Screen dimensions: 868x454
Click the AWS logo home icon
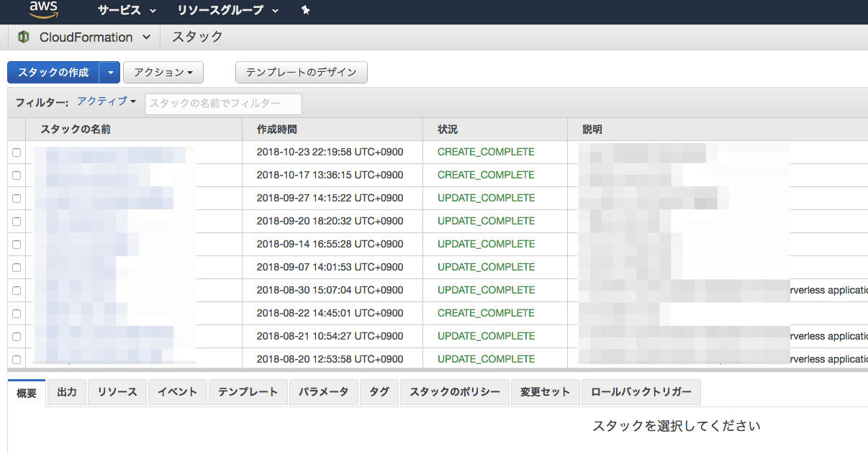tap(44, 10)
